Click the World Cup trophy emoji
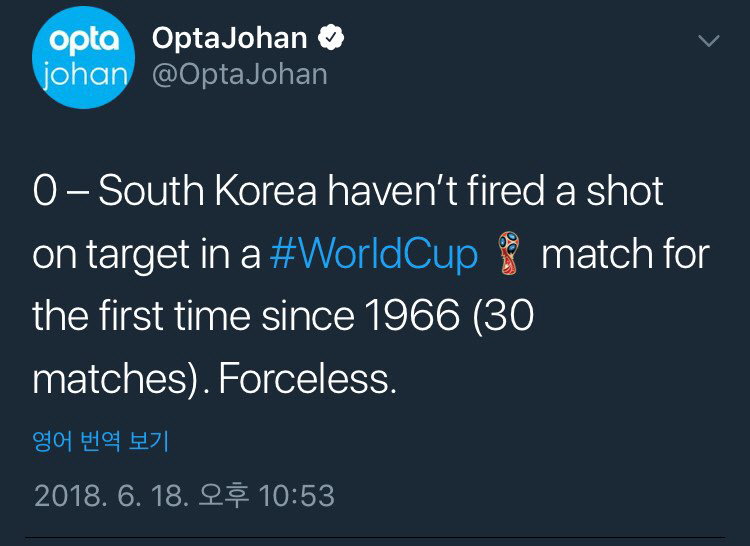This screenshot has width=750, height=546. point(509,253)
